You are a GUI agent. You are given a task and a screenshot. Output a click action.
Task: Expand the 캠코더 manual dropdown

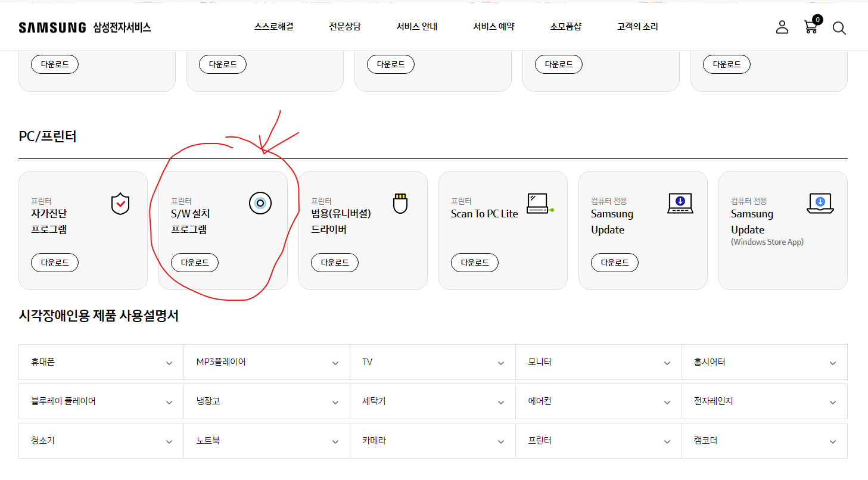pyautogui.click(x=765, y=441)
